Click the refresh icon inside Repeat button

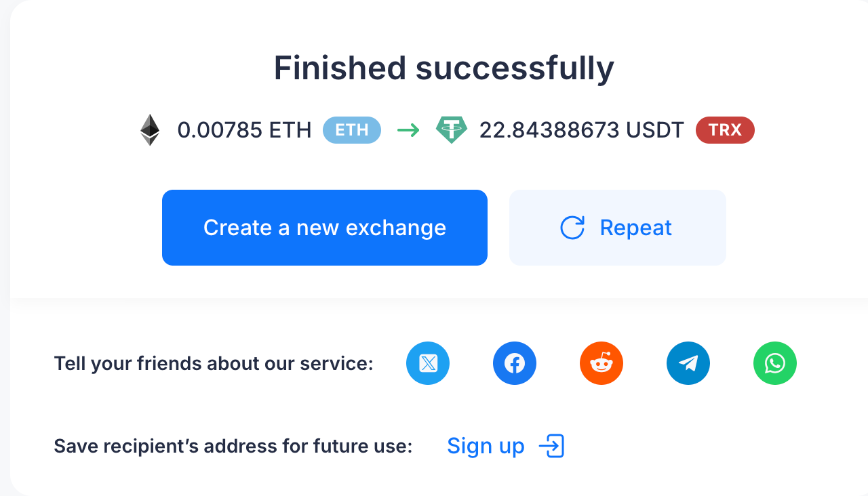(x=572, y=228)
